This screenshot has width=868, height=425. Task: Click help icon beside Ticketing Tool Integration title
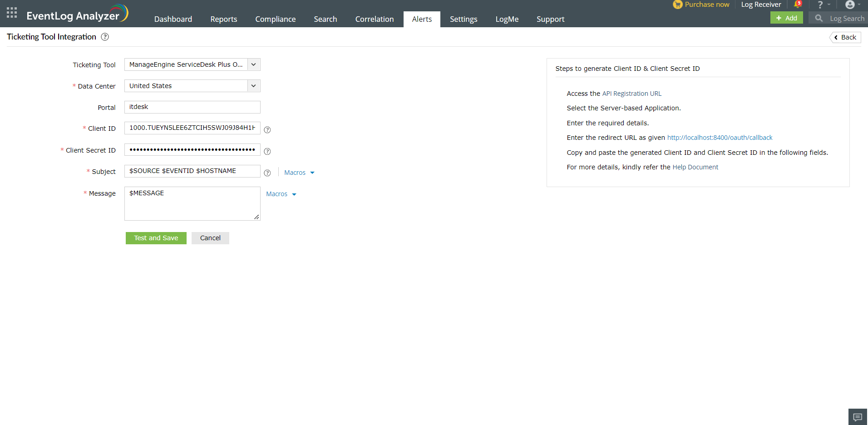tap(105, 37)
